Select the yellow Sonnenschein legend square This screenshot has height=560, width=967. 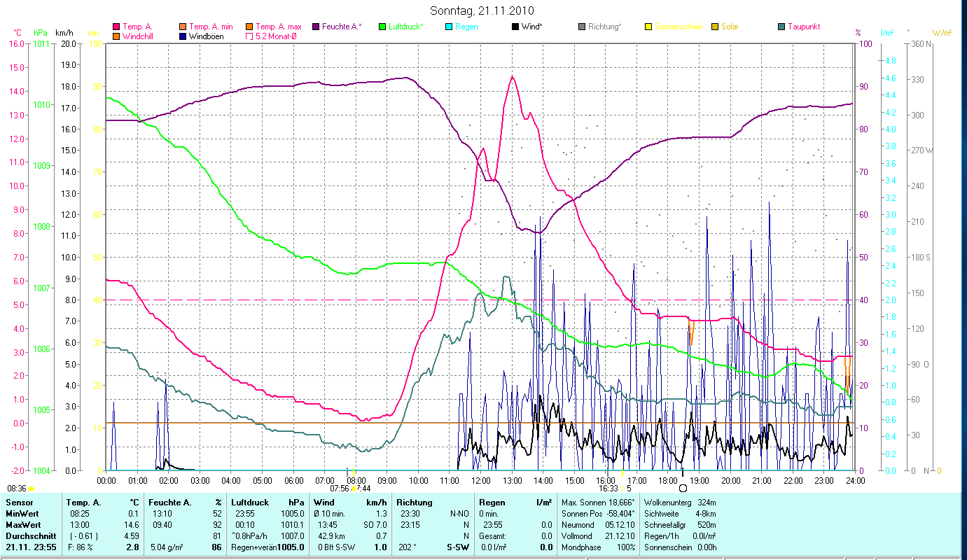pos(648,27)
